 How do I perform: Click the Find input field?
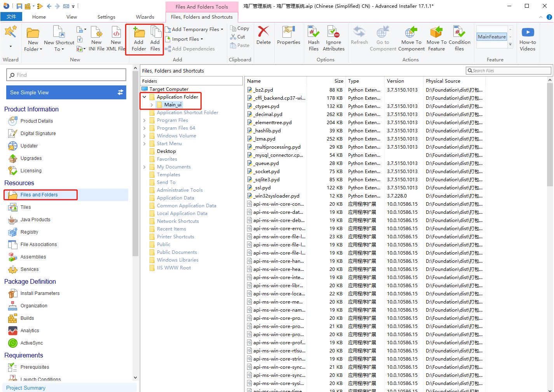tap(66, 75)
